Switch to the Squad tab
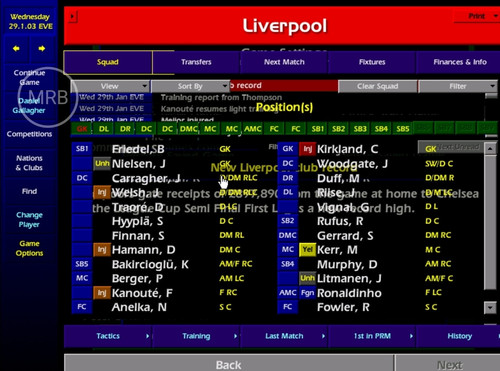 coord(108,62)
